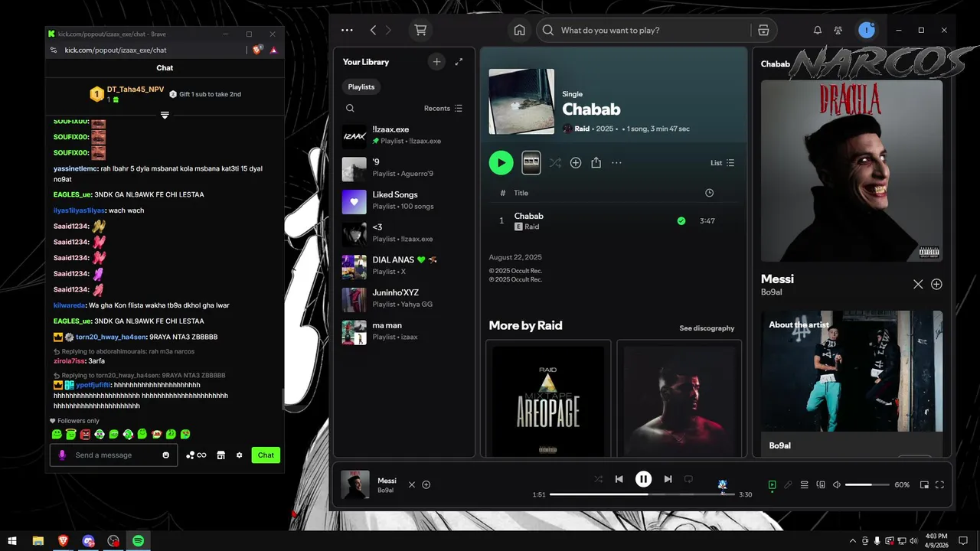
Task: Enter Spotify full screen mode
Action: click(939, 484)
